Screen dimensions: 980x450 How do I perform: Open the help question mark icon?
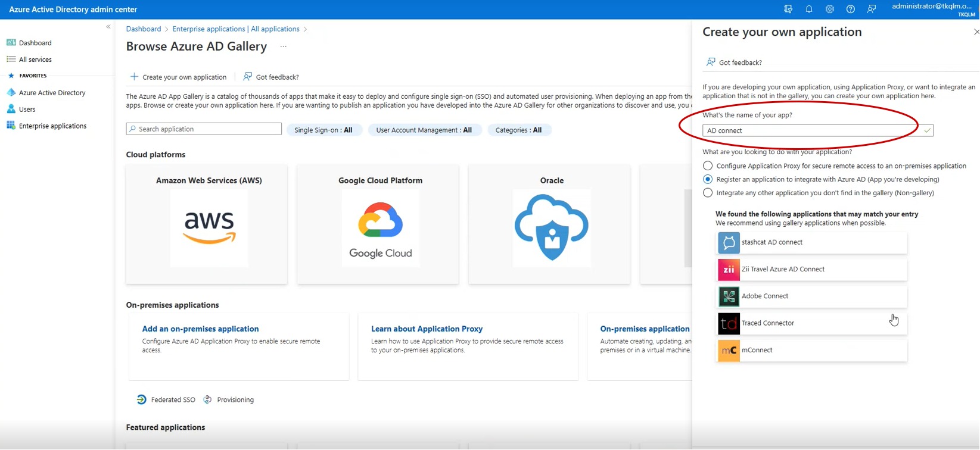(x=851, y=9)
